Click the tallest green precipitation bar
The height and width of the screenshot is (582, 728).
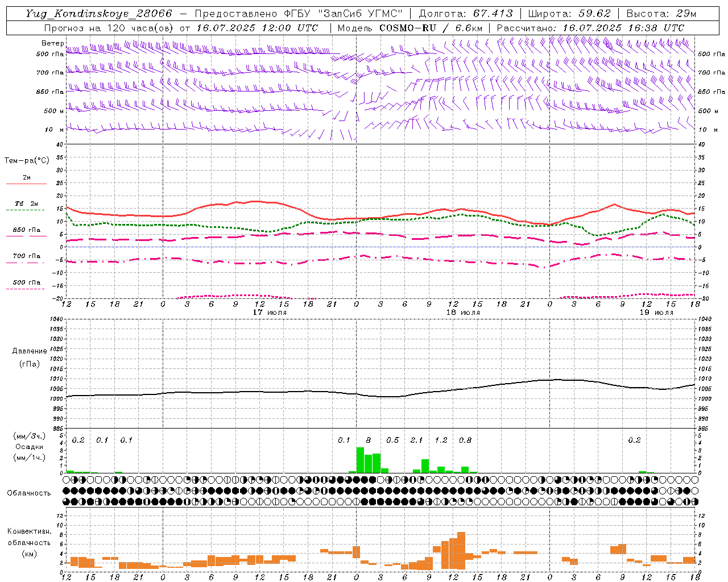point(360,460)
